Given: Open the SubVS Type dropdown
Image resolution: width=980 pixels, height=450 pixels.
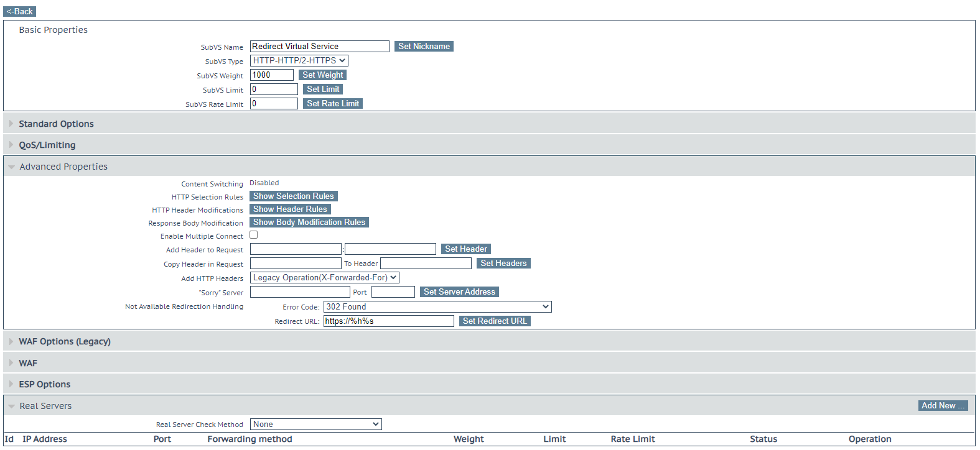Looking at the screenshot, I should 299,61.
